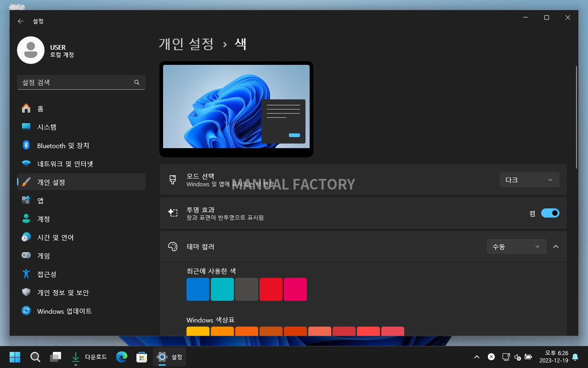
Task: Click the Bluetooth icon in sidebar
Action: click(26, 145)
